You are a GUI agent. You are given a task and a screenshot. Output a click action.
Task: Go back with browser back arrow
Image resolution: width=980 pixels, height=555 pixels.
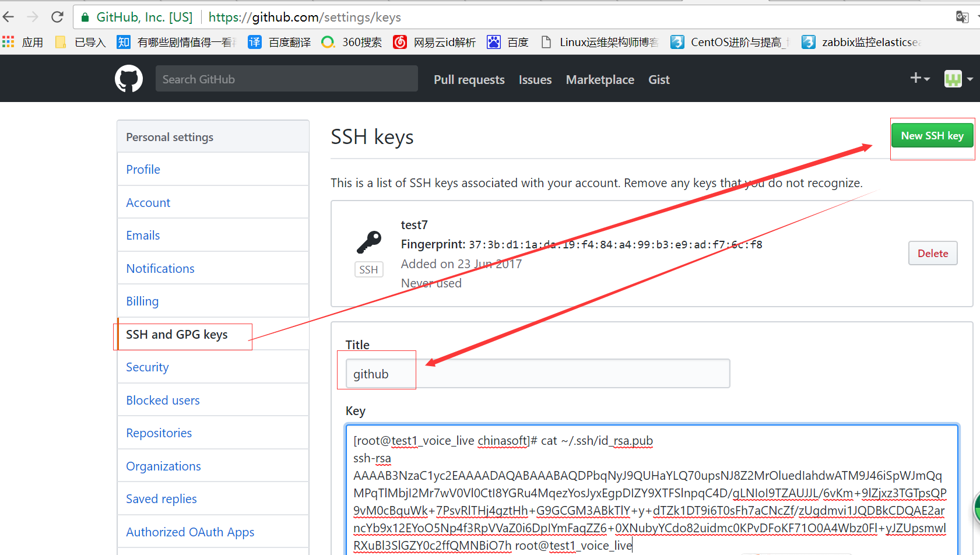click(x=9, y=17)
